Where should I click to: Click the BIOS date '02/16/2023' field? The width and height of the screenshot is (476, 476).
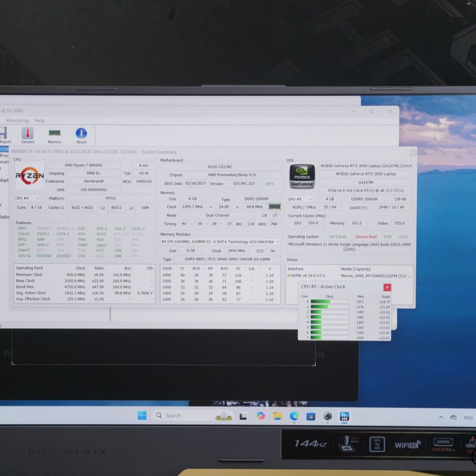pyautogui.click(x=196, y=184)
